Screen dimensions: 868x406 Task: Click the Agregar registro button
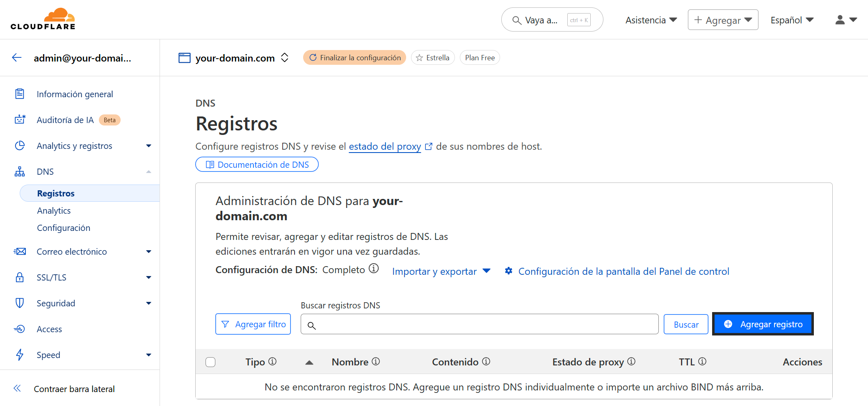763,324
